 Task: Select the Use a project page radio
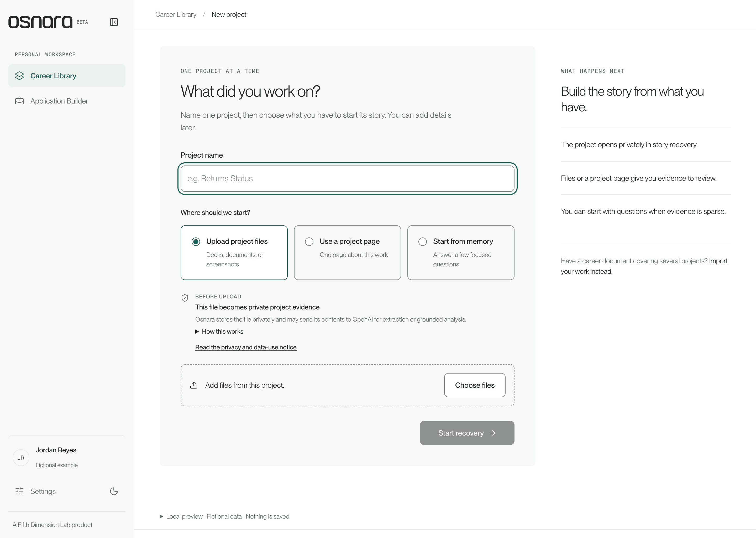[x=309, y=241]
